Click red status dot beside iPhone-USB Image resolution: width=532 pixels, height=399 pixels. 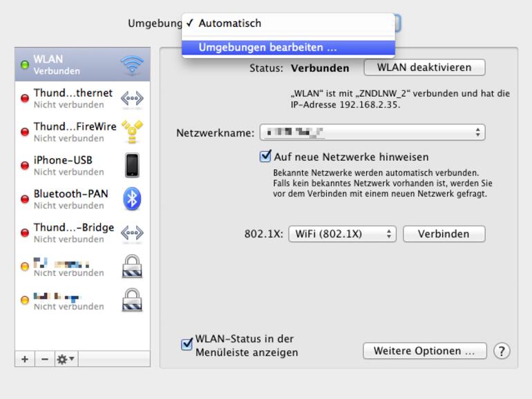25,166
